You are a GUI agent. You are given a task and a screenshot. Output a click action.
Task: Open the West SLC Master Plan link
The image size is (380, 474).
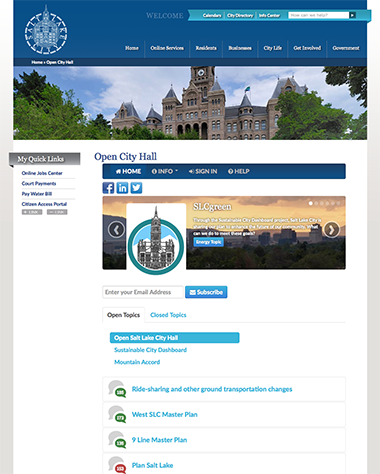165,414
